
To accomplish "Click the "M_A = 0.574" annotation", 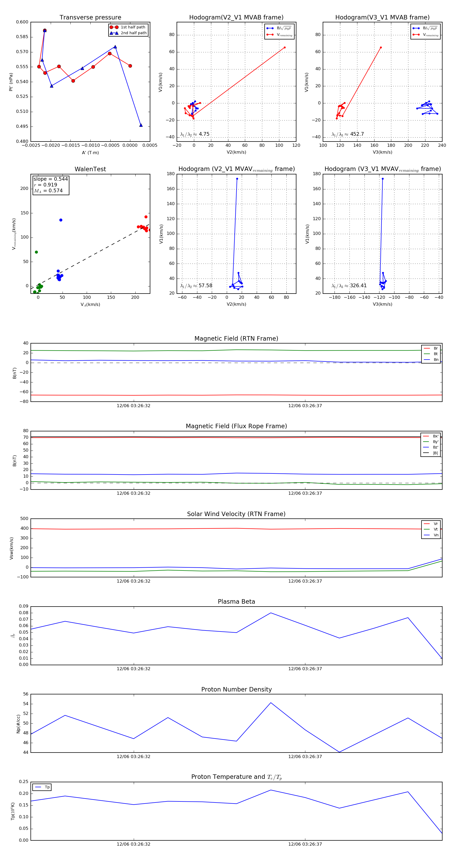I will (x=48, y=191).
